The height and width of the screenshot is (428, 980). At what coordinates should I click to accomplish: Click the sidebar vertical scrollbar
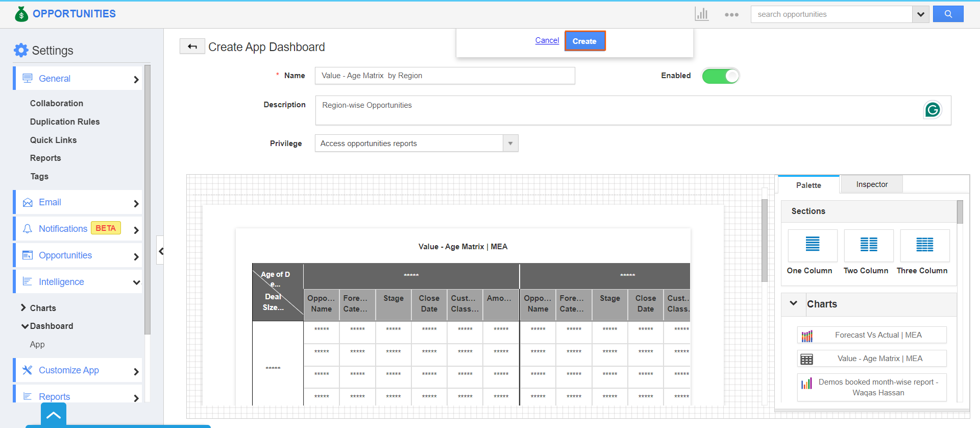(148, 199)
